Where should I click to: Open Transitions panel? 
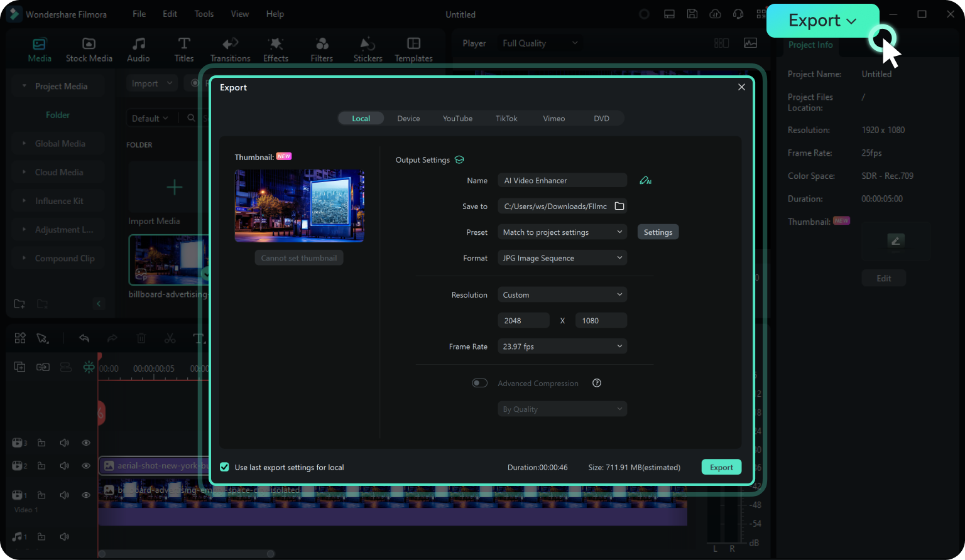tap(230, 50)
